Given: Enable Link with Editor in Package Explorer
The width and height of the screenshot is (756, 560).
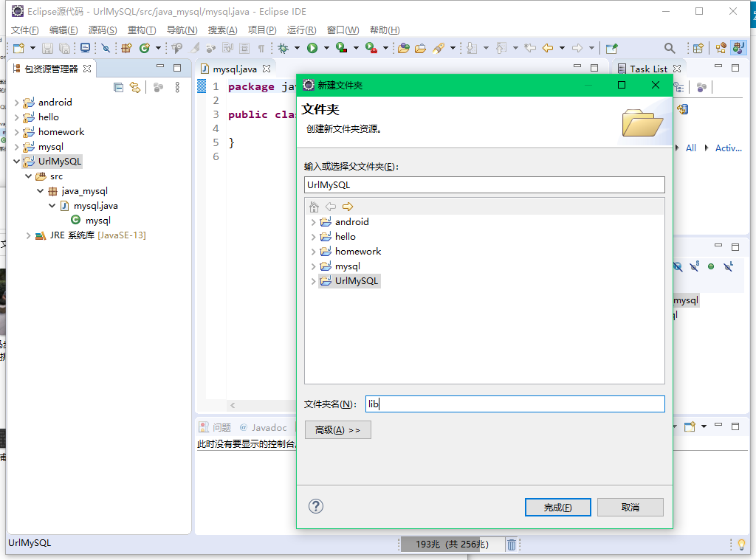Looking at the screenshot, I should [x=136, y=87].
